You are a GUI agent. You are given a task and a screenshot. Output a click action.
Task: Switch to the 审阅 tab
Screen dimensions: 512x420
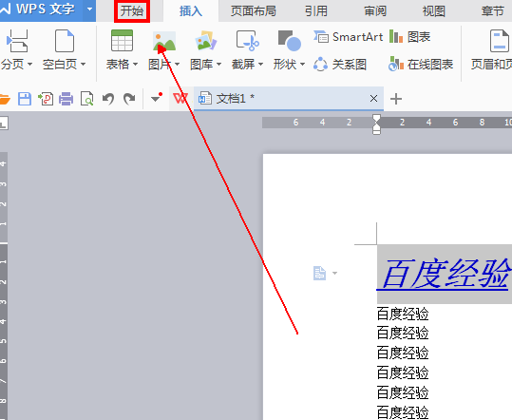(375, 11)
